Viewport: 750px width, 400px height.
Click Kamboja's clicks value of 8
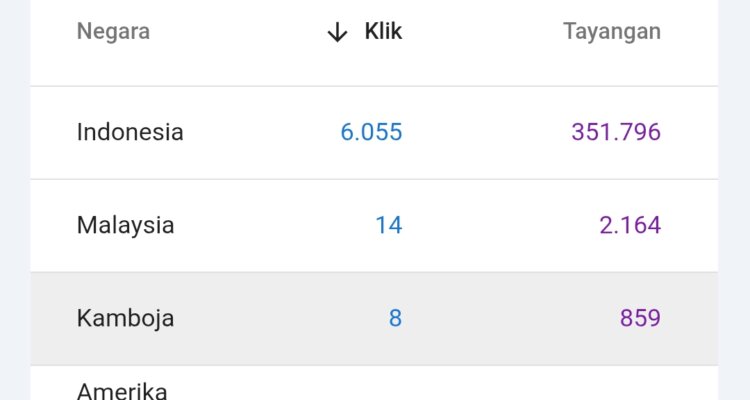[395, 319]
